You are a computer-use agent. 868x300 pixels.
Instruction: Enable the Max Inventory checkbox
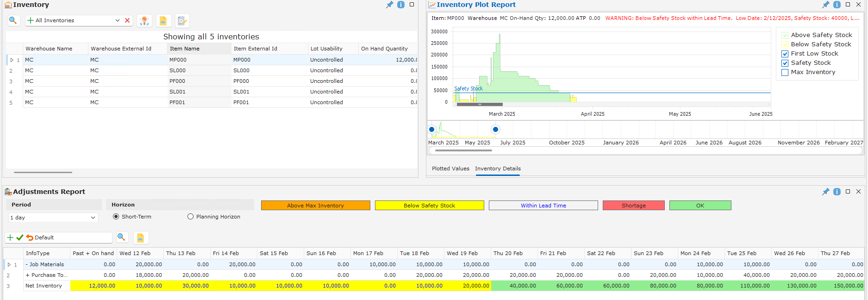click(785, 72)
